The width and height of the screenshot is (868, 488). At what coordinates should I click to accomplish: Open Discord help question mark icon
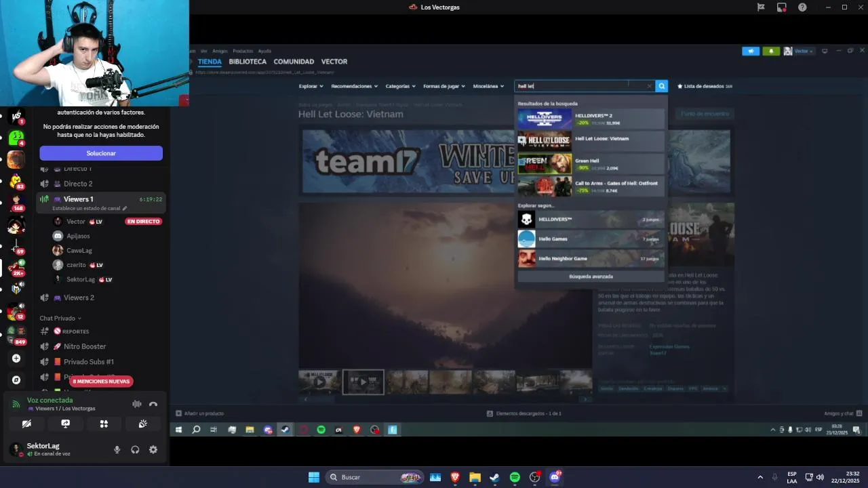point(803,7)
